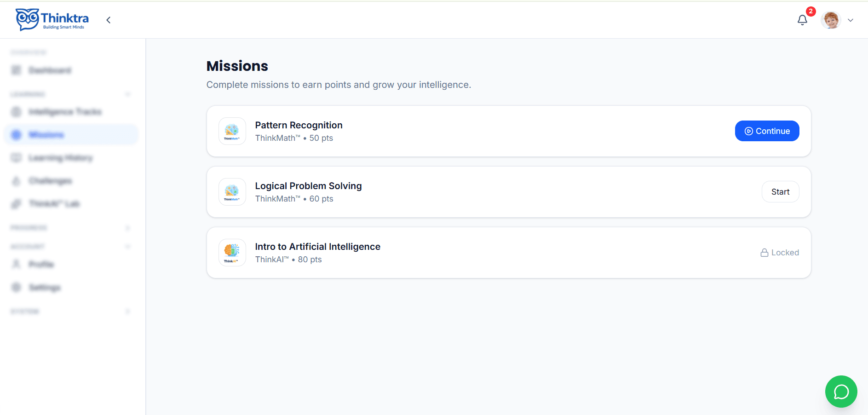Screen dimensions: 868x415
Task: Click the notification bell icon
Action: coord(802,20)
